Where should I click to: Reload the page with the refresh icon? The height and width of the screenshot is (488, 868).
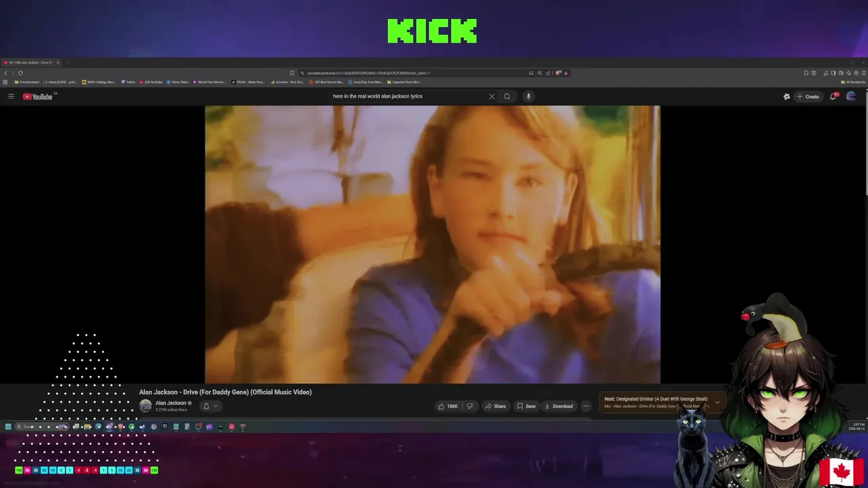pos(20,73)
